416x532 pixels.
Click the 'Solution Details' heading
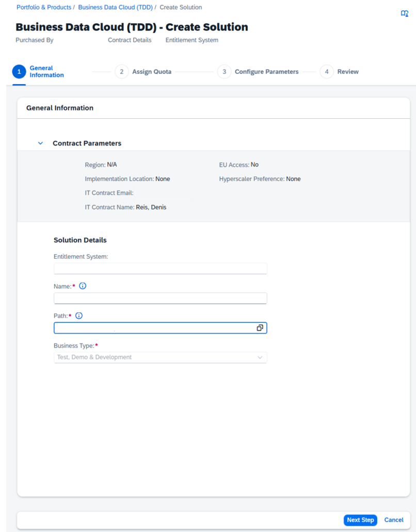pos(80,240)
